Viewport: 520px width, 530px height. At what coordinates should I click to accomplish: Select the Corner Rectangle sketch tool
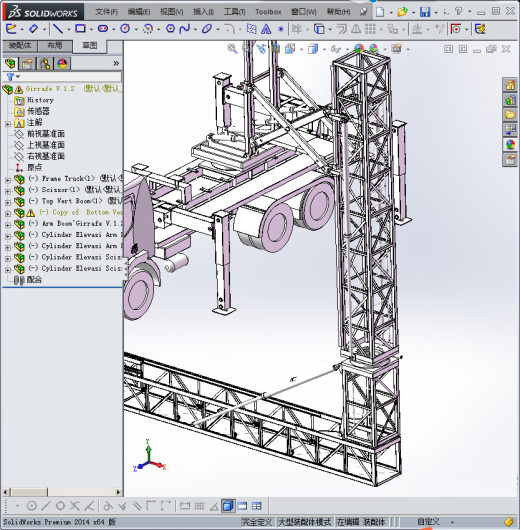80,29
